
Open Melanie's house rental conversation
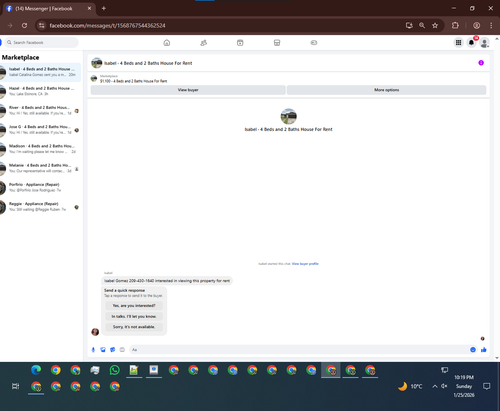[x=40, y=168]
